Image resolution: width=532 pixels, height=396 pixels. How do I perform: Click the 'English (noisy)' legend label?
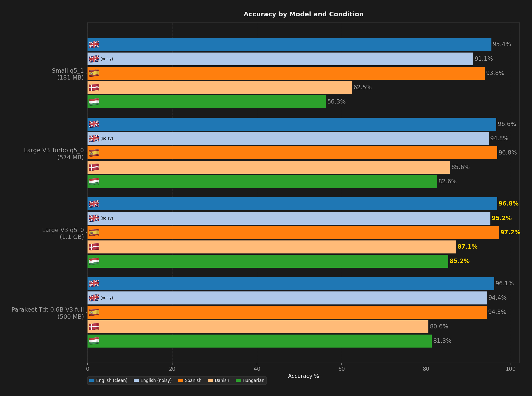coord(156,380)
